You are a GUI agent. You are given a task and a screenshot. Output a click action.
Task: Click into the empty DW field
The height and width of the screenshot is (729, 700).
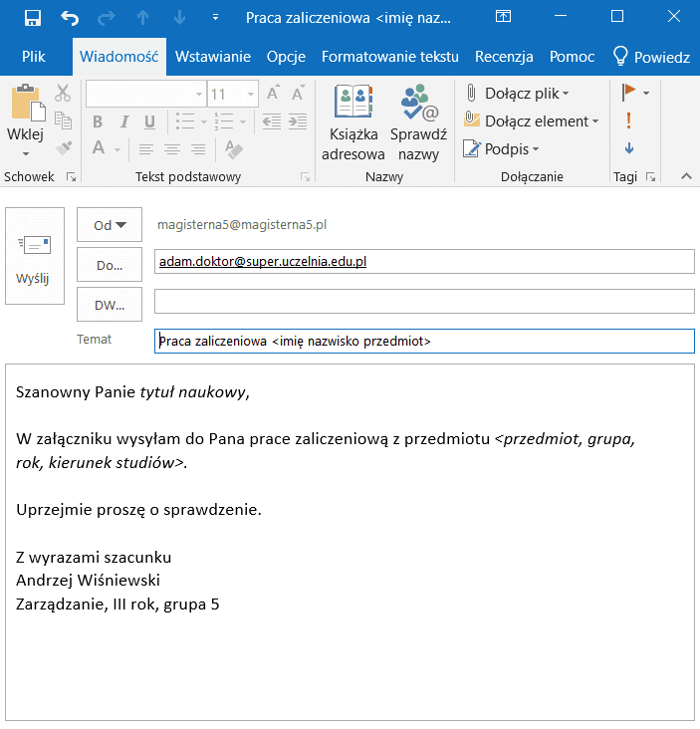[424, 301]
